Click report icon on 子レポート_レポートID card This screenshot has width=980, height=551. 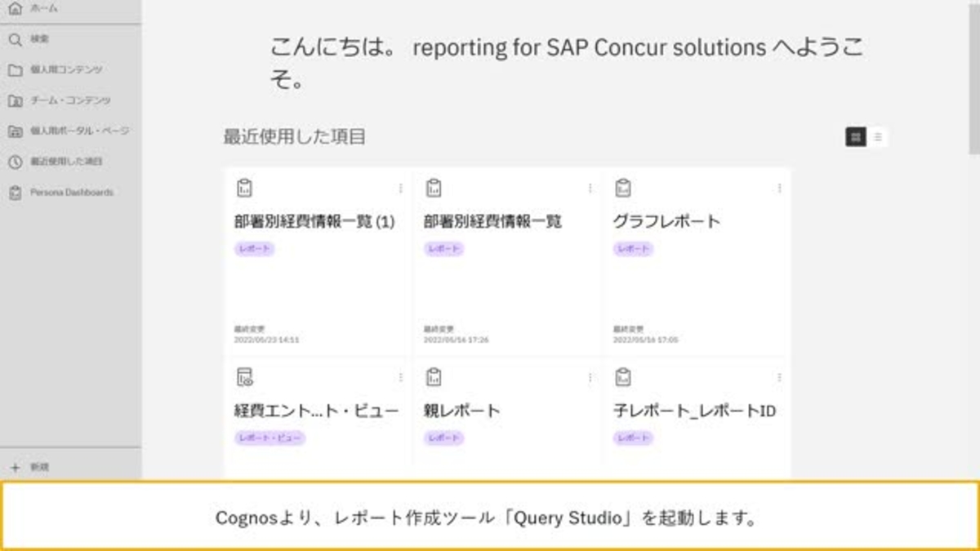623,377
